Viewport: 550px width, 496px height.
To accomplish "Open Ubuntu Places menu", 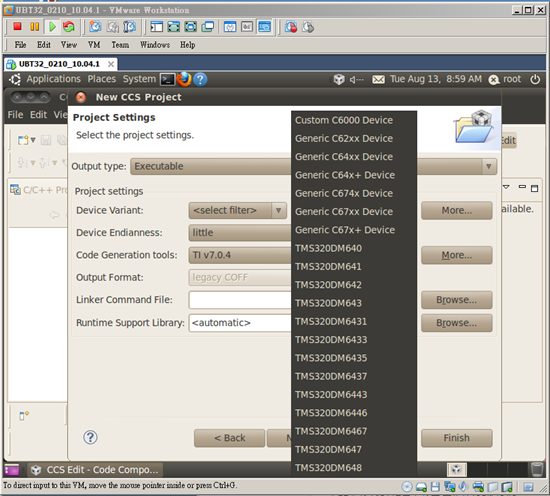I will click(102, 79).
